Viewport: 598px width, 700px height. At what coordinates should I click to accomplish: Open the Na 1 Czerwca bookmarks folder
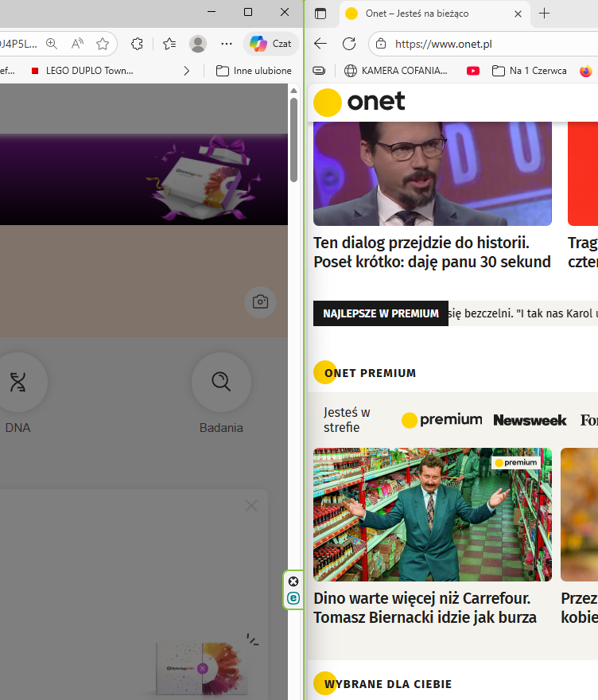pyautogui.click(x=530, y=71)
